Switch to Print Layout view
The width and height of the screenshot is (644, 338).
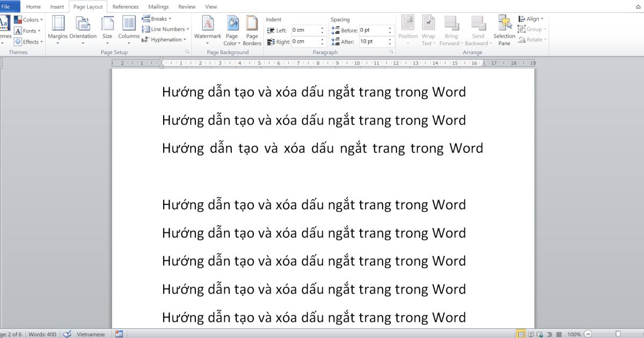(521, 334)
